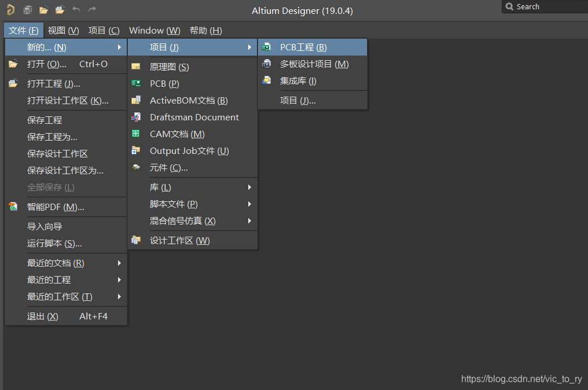Click the undo arrow icon

click(76, 9)
